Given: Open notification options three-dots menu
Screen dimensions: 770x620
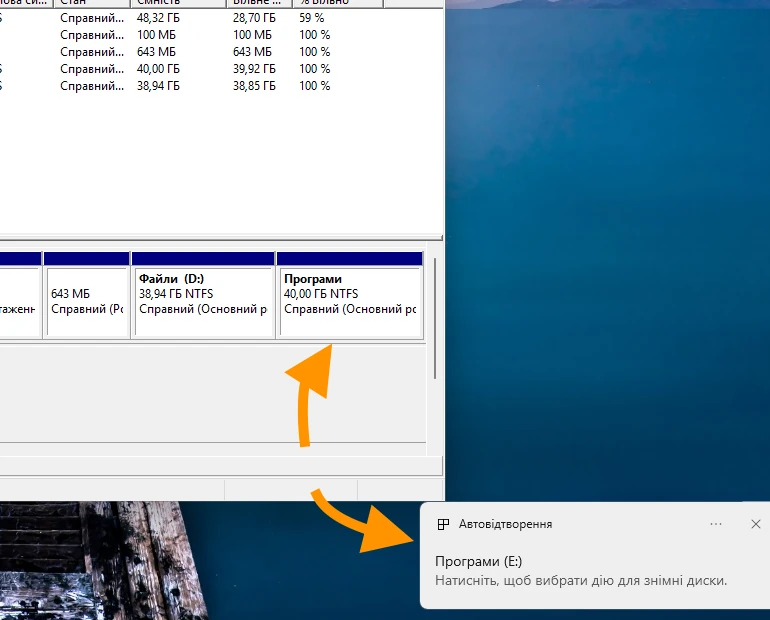Looking at the screenshot, I should click(716, 524).
